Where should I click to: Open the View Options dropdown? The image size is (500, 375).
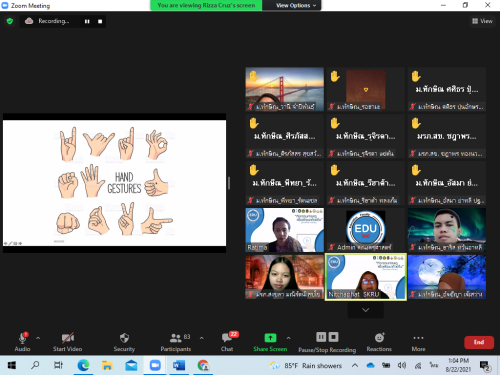[x=296, y=5]
